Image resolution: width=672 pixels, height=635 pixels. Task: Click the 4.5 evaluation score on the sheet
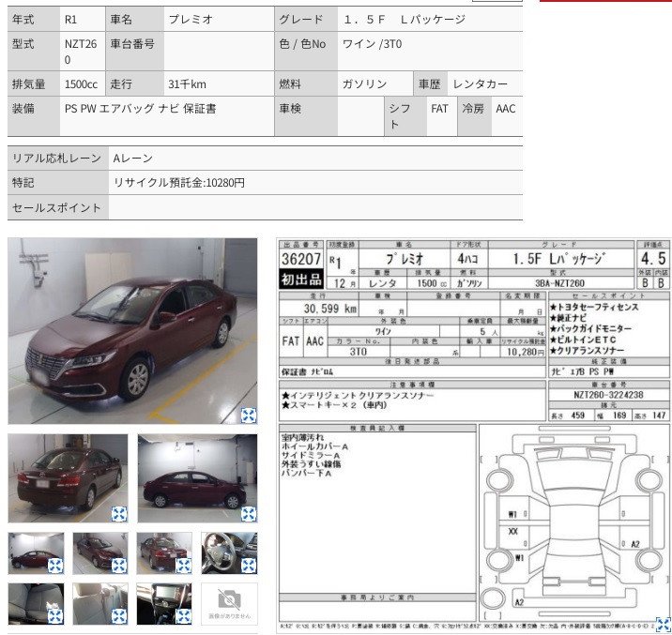(653, 259)
